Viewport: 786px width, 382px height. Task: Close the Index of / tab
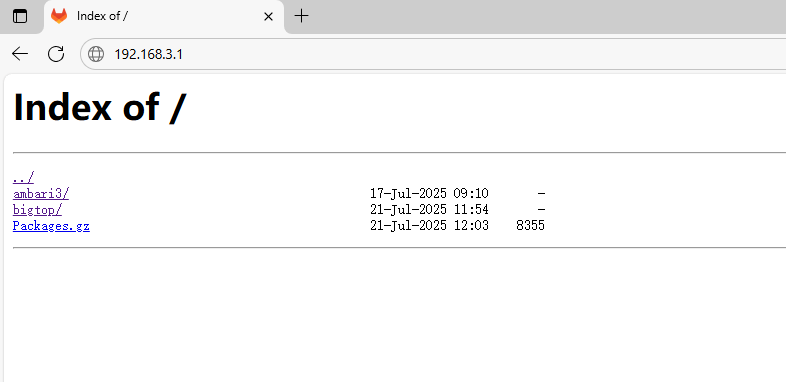(x=268, y=17)
